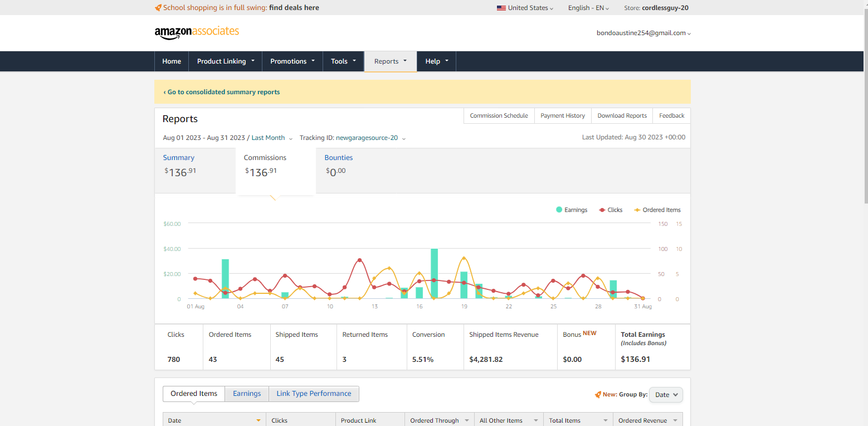Click the rocket icon beside School shopping

(158, 8)
